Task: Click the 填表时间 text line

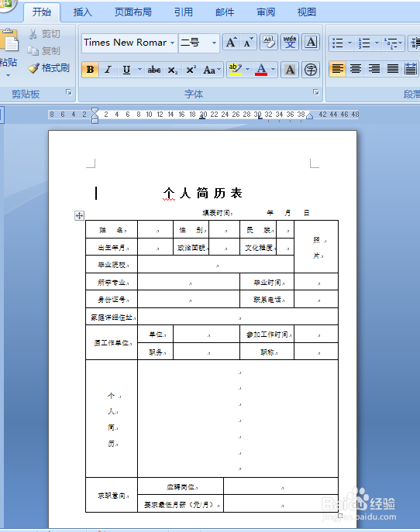Action: click(x=256, y=213)
